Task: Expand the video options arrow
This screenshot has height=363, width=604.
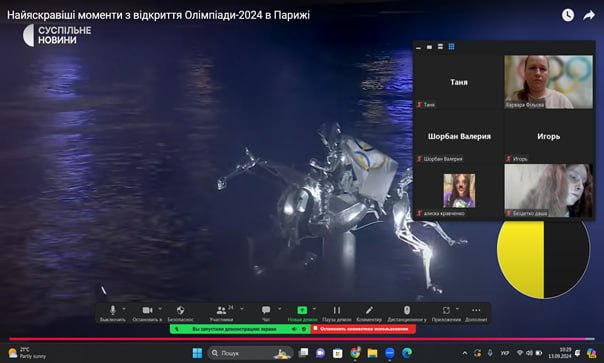Action: click(x=160, y=309)
